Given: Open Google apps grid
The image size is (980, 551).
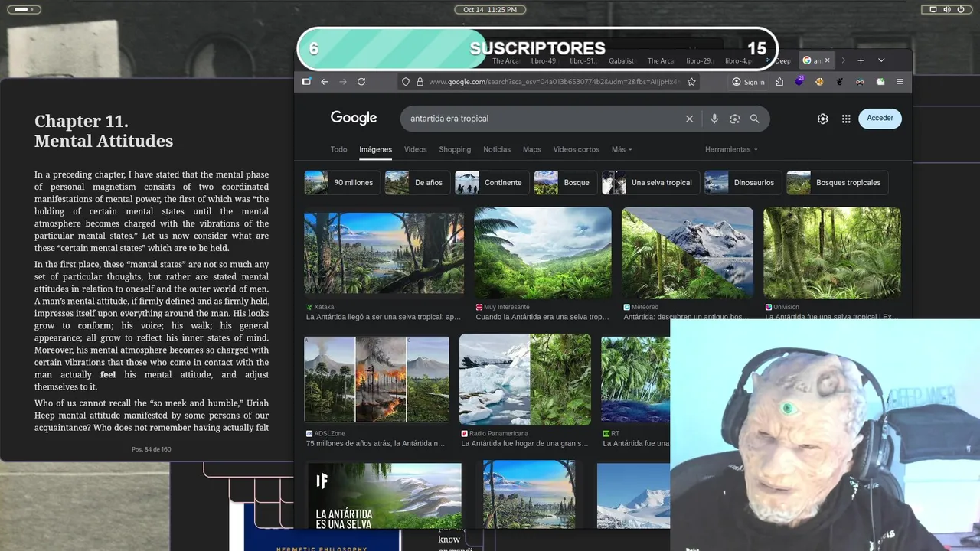Looking at the screenshot, I should point(846,119).
